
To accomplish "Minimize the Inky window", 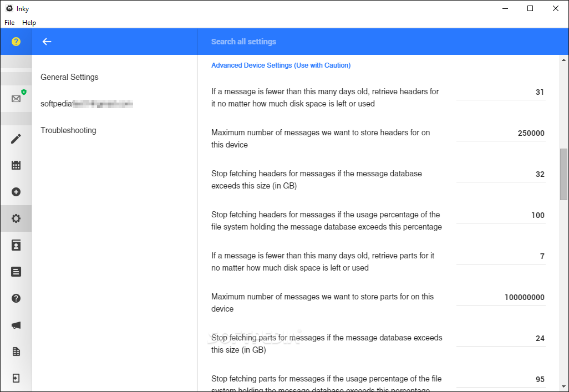I will point(505,8).
